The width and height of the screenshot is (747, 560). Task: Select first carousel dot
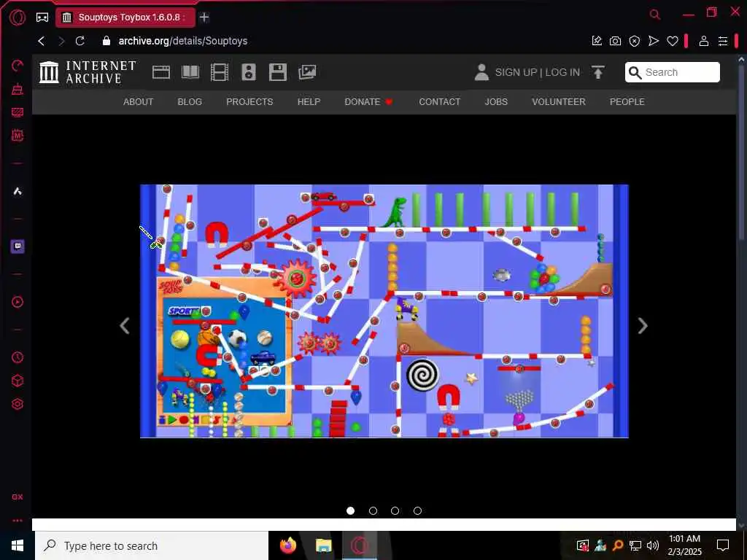pos(351,511)
